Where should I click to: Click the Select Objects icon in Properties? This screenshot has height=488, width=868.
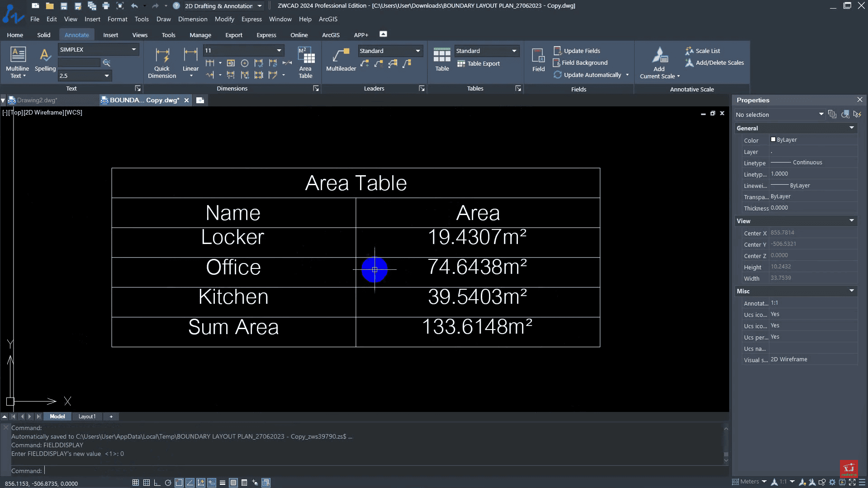845,115
